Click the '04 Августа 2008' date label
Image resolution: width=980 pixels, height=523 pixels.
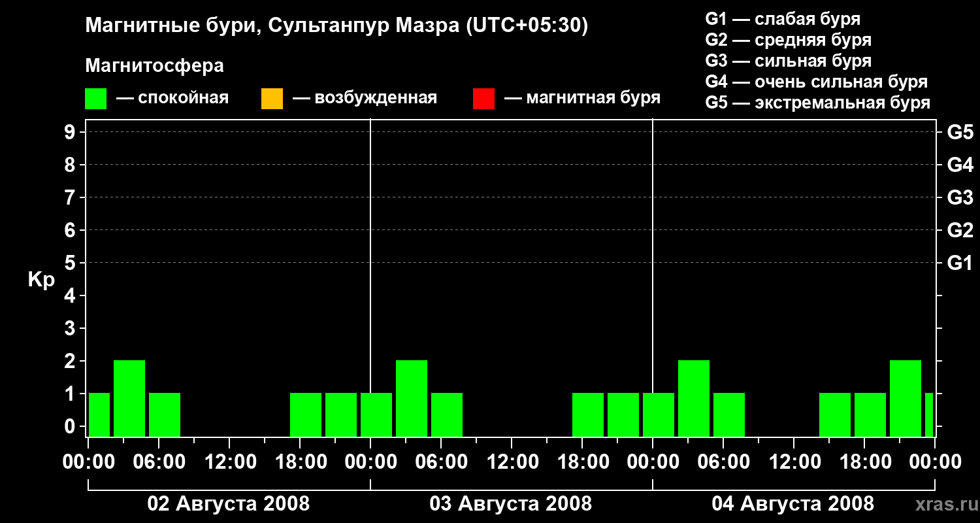pyautogui.click(x=793, y=504)
